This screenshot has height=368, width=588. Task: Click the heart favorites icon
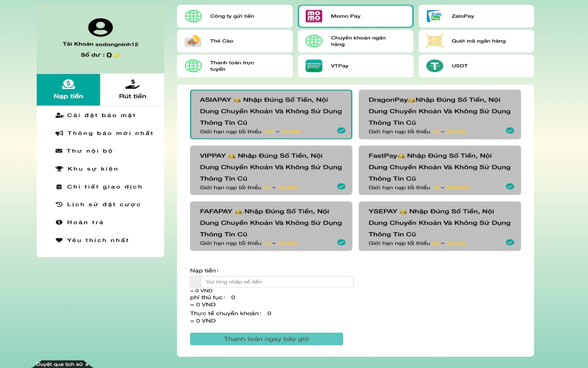(59, 240)
